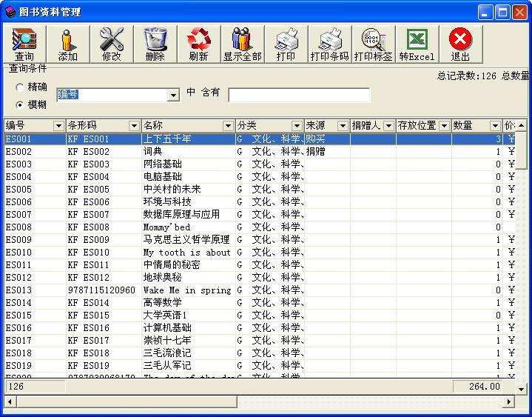Viewport: 532px width, 417px height.
Task: Select the 电脑基础 book row
Action: 260,176
